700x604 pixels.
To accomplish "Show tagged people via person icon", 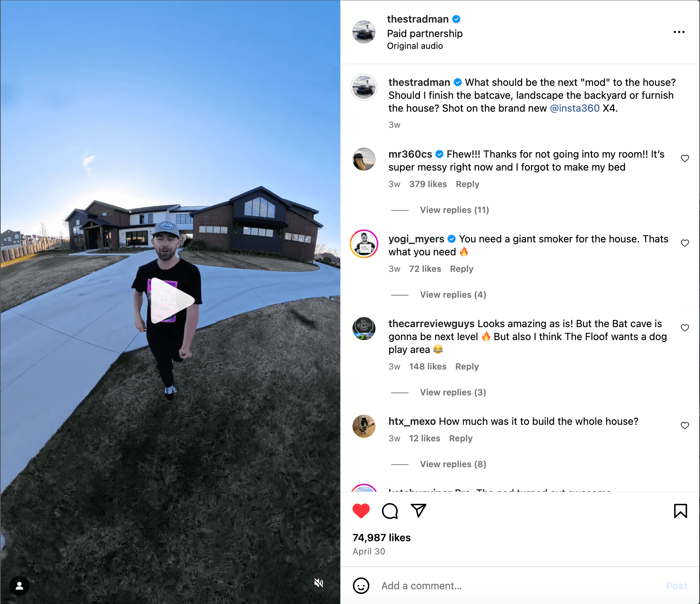I will (19, 586).
